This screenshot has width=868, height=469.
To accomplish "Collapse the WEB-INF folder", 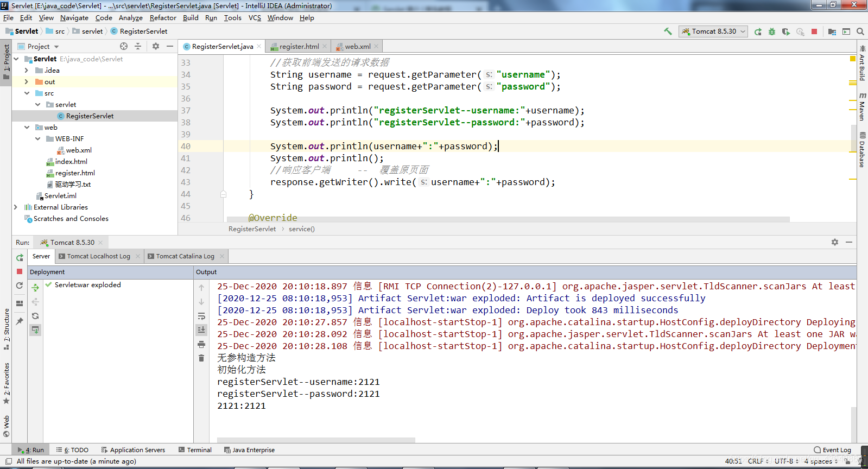I will [x=37, y=138].
